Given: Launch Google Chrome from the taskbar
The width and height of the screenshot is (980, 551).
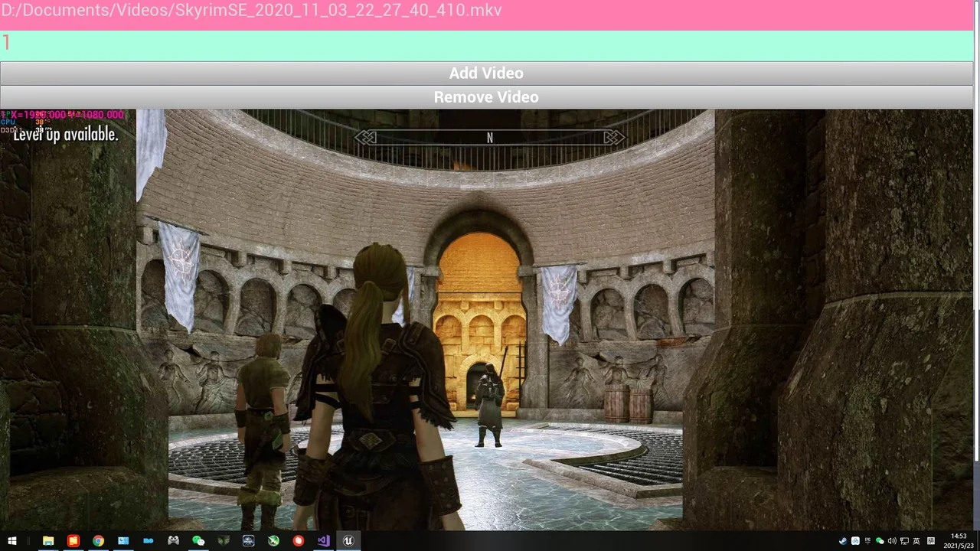Looking at the screenshot, I should (x=98, y=541).
